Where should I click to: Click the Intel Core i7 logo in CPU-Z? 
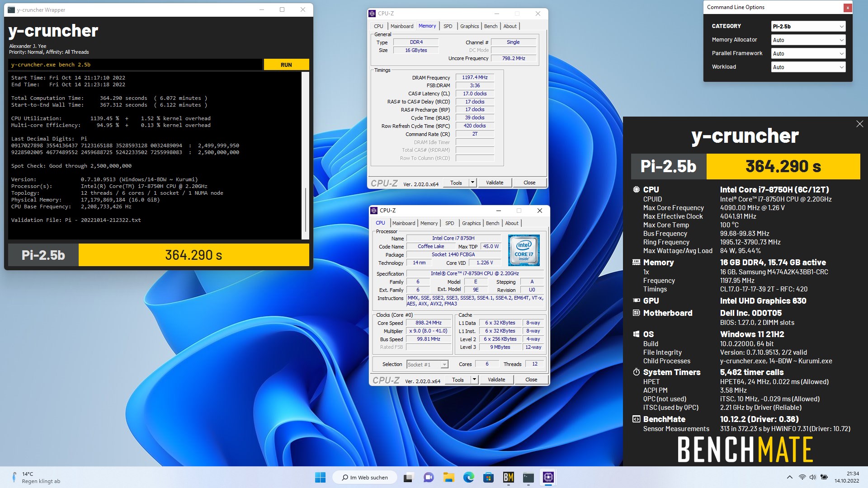click(x=524, y=250)
